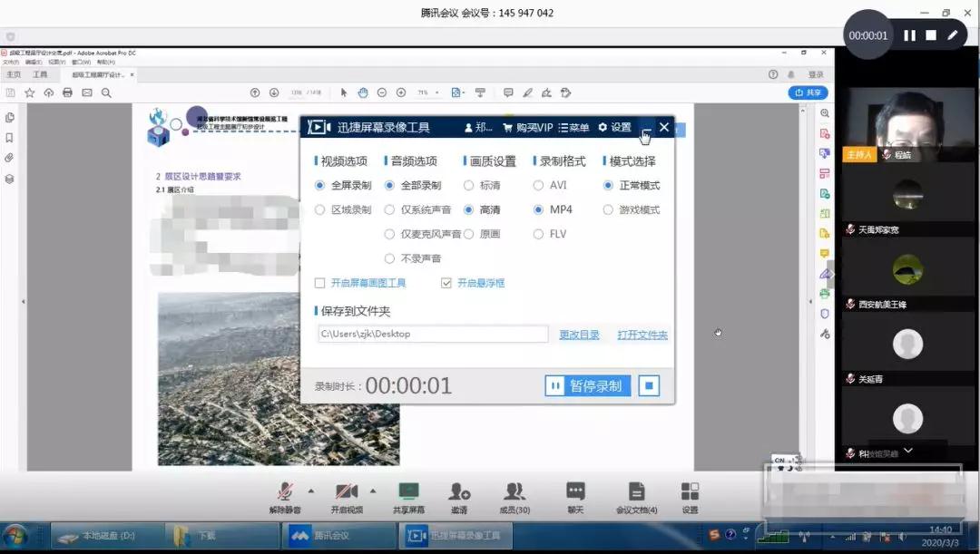Click the print icon in Acrobat toolbar
This screenshot has width=980, height=554.
point(67,93)
